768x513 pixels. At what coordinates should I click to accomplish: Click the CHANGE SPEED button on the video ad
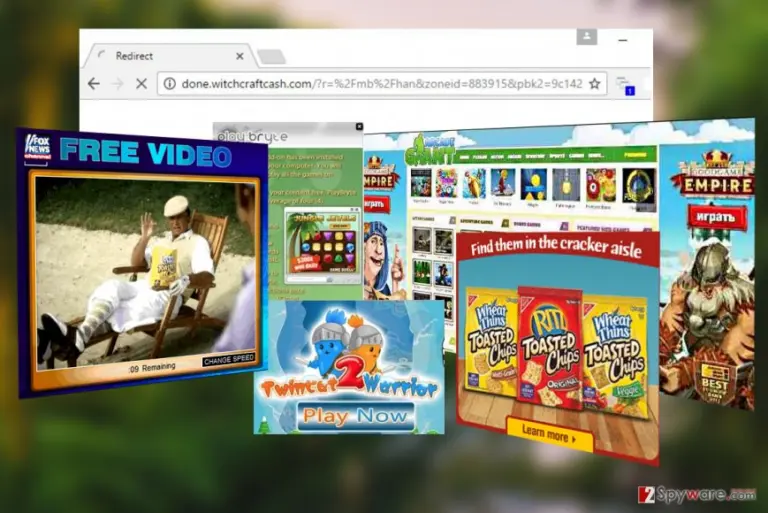click(229, 360)
